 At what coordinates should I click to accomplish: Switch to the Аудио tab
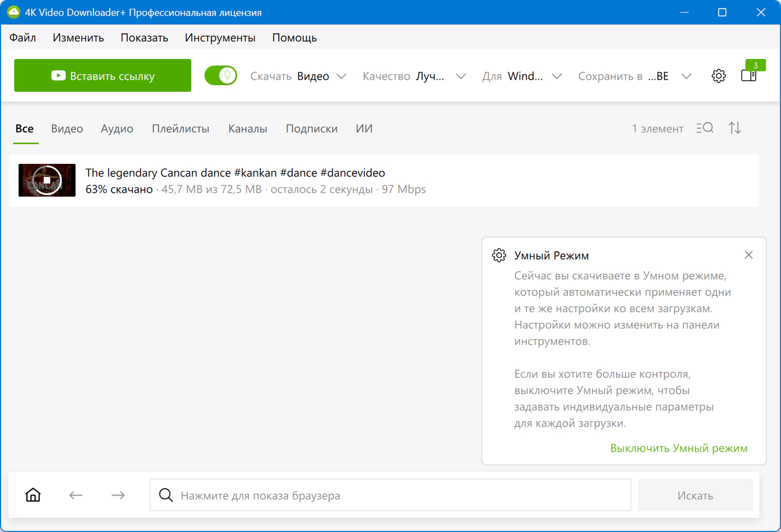tap(117, 129)
